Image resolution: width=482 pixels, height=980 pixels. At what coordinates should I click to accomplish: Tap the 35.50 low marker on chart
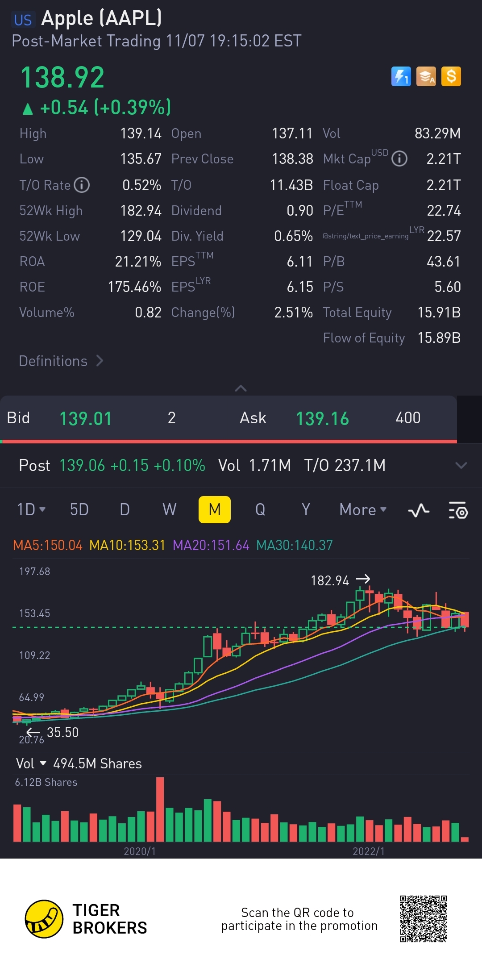click(x=53, y=732)
